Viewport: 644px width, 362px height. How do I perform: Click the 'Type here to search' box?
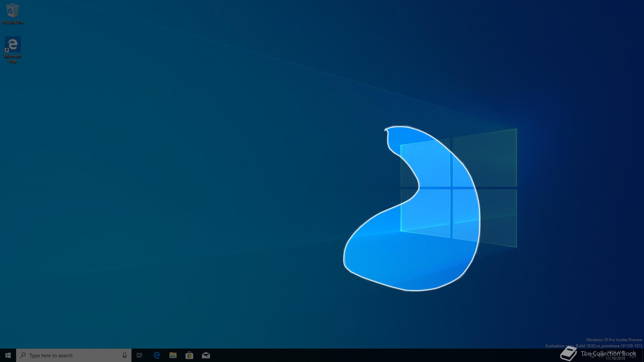click(74, 355)
